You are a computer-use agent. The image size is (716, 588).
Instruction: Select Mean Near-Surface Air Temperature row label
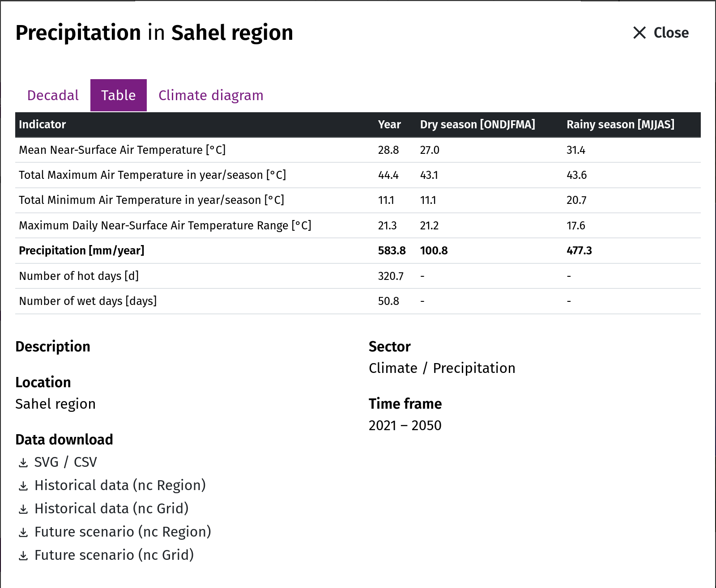122,150
